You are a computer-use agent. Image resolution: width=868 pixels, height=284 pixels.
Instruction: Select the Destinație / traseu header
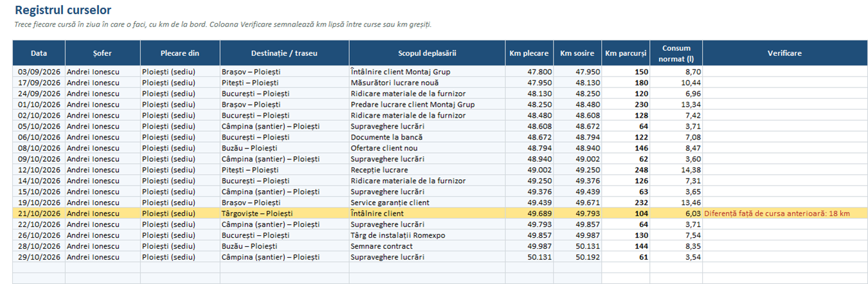coord(284,53)
